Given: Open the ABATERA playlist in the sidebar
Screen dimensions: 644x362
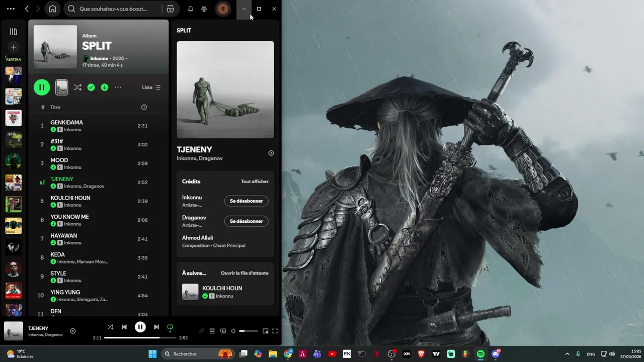Looking at the screenshot, I should click(x=14, y=59).
